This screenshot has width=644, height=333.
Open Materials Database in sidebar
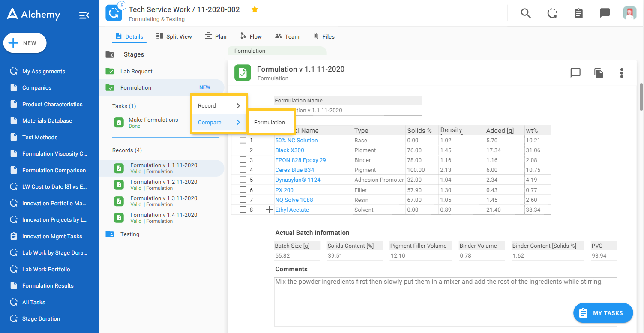[47, 121]
